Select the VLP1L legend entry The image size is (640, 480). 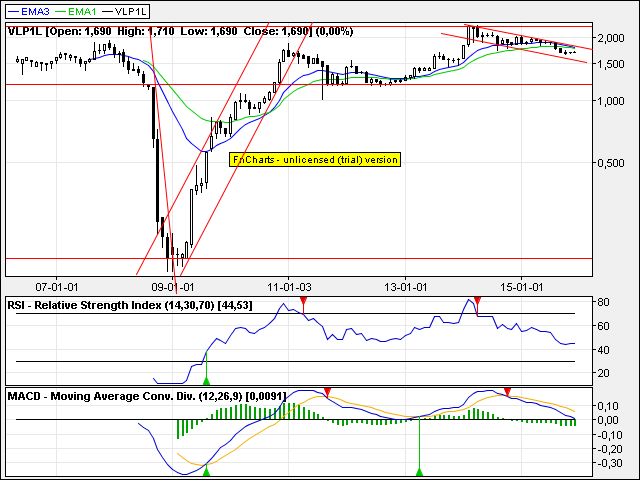(124, 11)
